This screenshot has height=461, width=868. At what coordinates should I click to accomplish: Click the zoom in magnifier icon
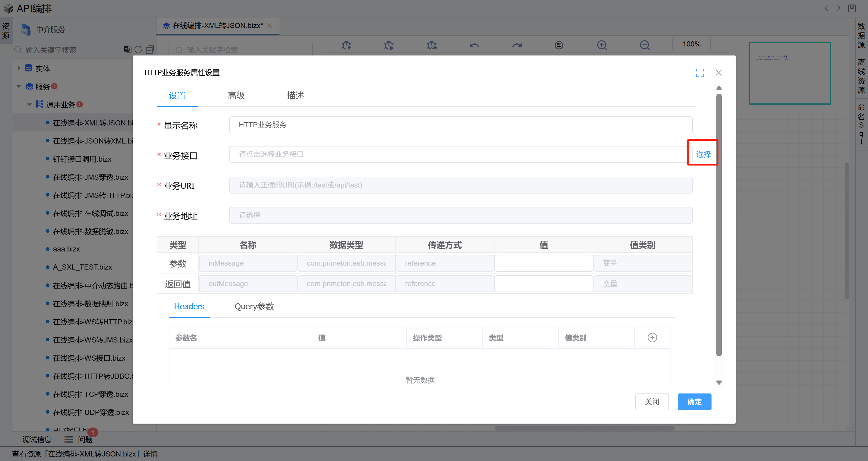[602, 45]
